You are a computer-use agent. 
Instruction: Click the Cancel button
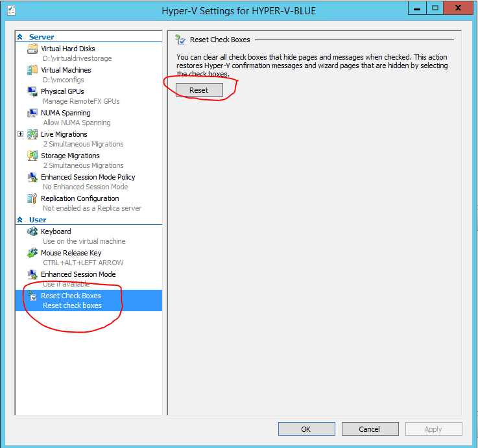370,429
